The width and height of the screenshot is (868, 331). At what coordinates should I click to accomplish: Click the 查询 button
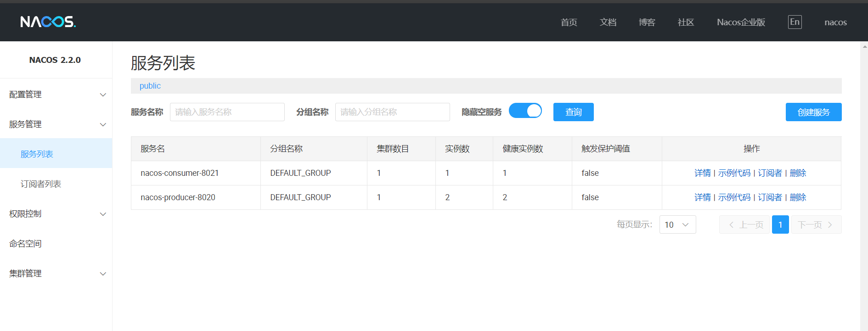point(573,112)
